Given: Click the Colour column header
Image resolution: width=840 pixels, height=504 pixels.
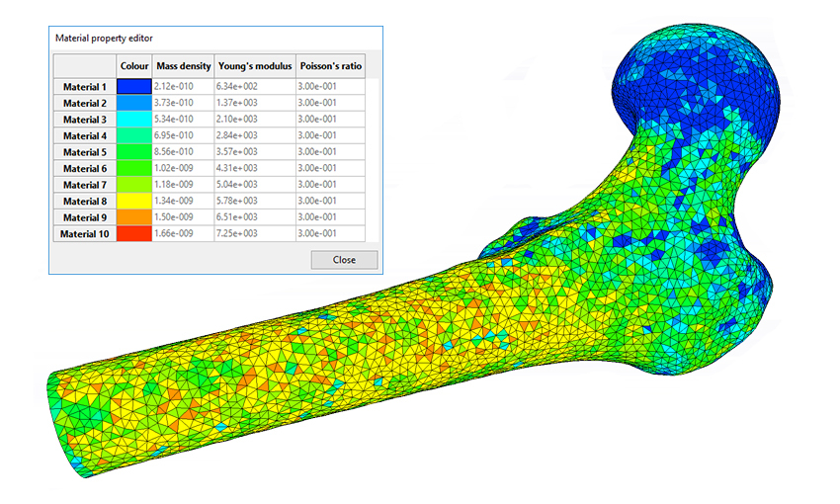Looking at the screenshot, I should tap(133, 66).
